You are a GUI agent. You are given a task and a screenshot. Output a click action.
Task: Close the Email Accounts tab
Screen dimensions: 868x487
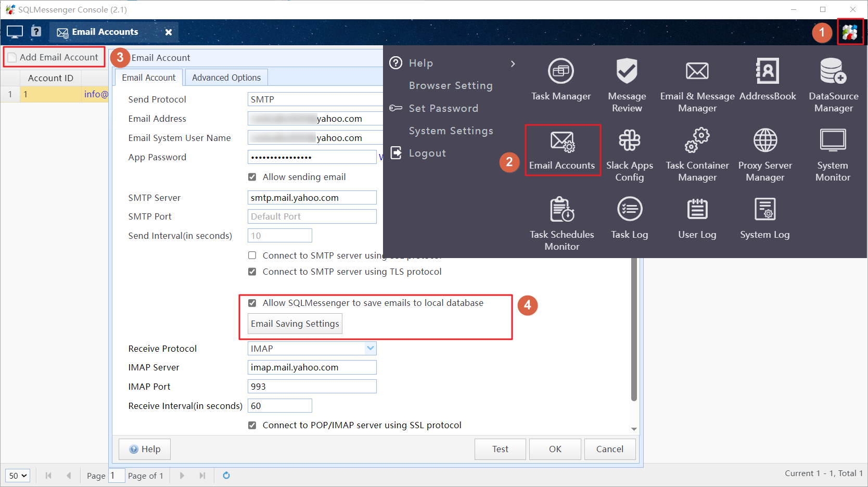coord(169,32)
